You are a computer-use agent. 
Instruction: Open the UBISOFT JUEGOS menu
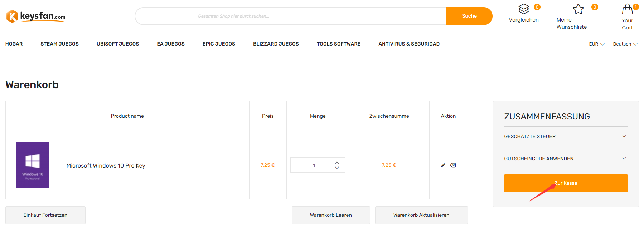[118, 44]
